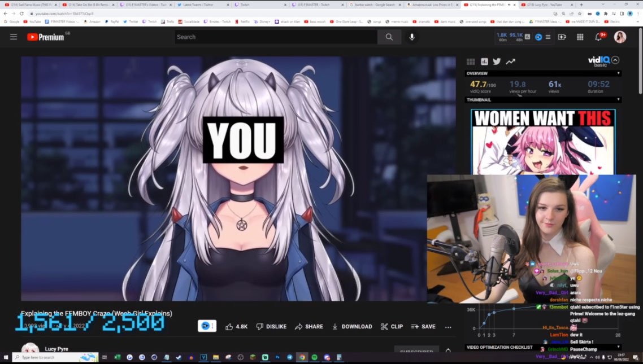Screen dimensions: 643x364
Task: Switch to the Amazon.co.uk browser tab
Action: pyautogui.click(x=432, y=5)
